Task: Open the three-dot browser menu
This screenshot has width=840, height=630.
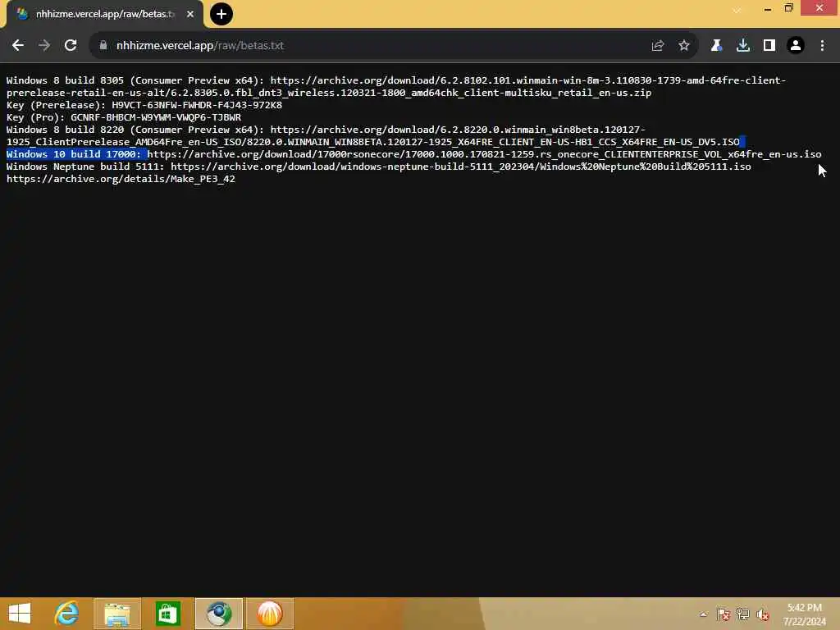Action: pos(822,46)
